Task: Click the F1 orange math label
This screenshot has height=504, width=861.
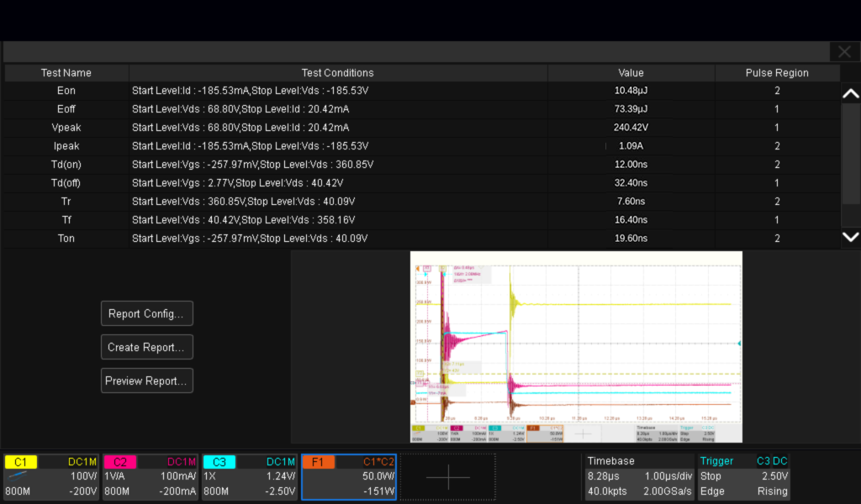Action: coord(319,462)
